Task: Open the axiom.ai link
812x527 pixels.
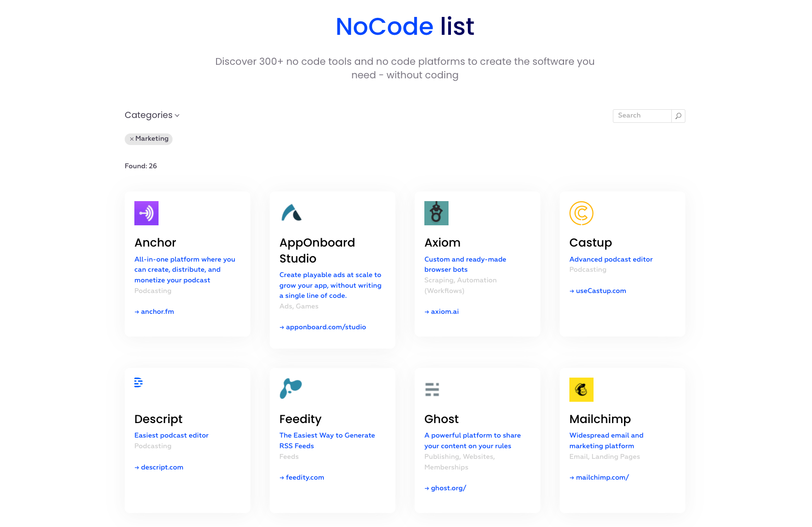Action: click(442, 312)
